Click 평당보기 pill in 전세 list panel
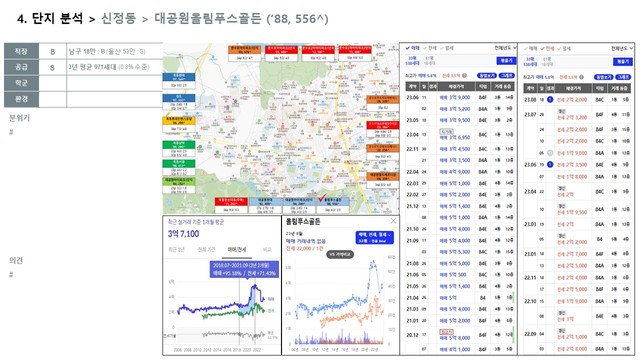 603,77
